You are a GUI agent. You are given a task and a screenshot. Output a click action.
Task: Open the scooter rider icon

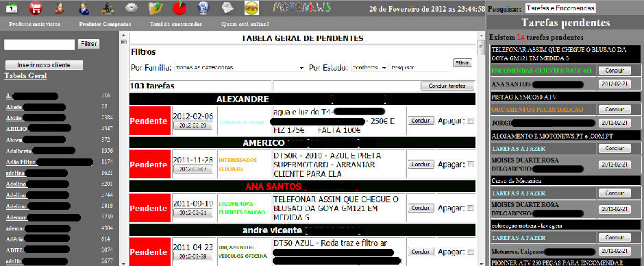108,8
